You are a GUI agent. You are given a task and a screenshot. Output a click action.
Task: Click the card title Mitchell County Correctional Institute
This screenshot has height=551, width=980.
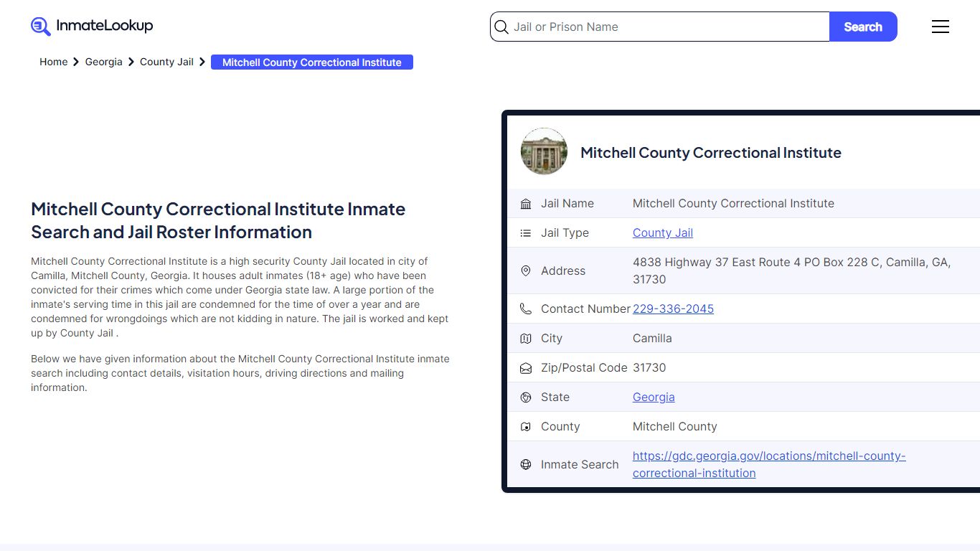click(711, 152)
